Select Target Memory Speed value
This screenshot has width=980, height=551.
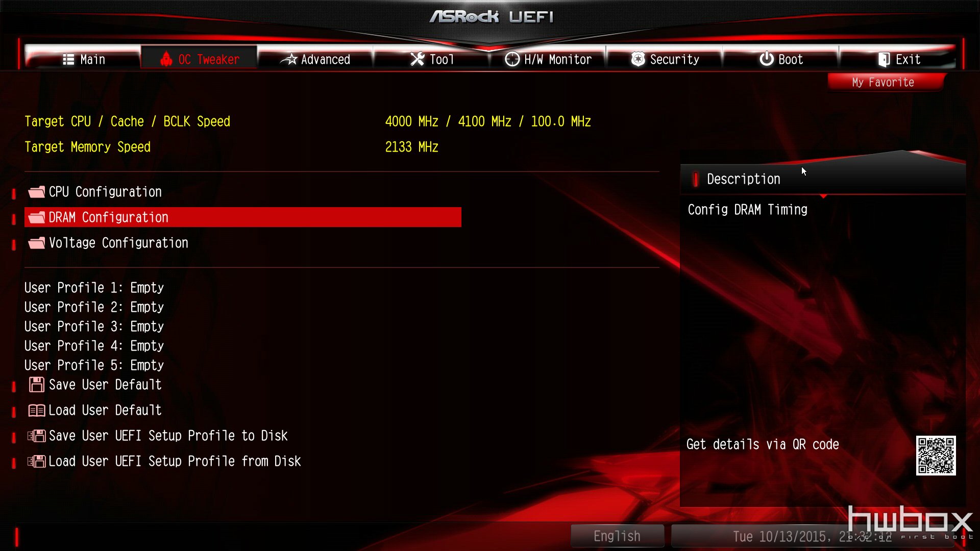pos(410,146)
